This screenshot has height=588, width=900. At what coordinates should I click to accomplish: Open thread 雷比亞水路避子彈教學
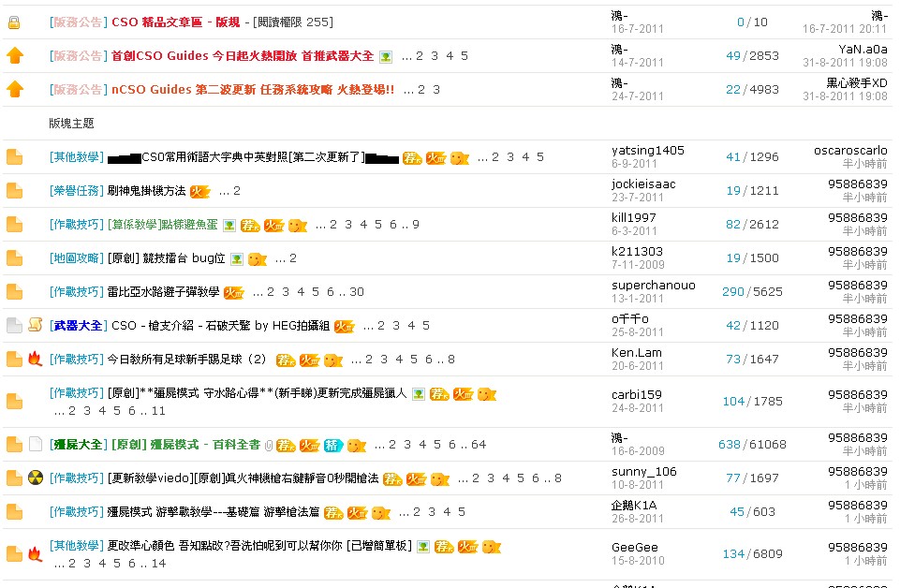163,292
